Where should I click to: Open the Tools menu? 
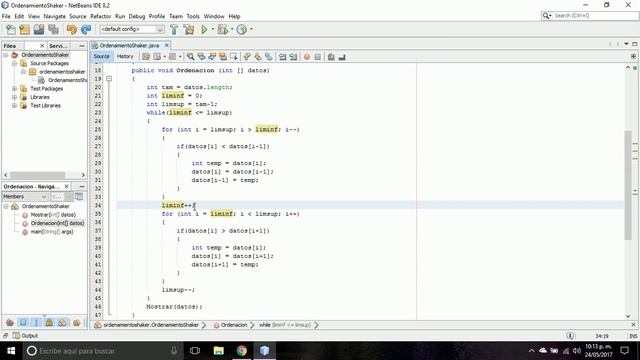[193, 16]
